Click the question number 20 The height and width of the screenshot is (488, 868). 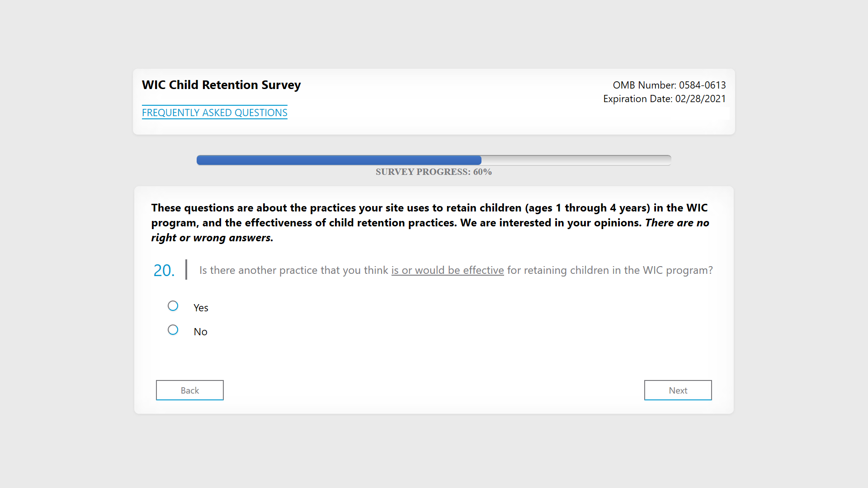coord(164,270)
